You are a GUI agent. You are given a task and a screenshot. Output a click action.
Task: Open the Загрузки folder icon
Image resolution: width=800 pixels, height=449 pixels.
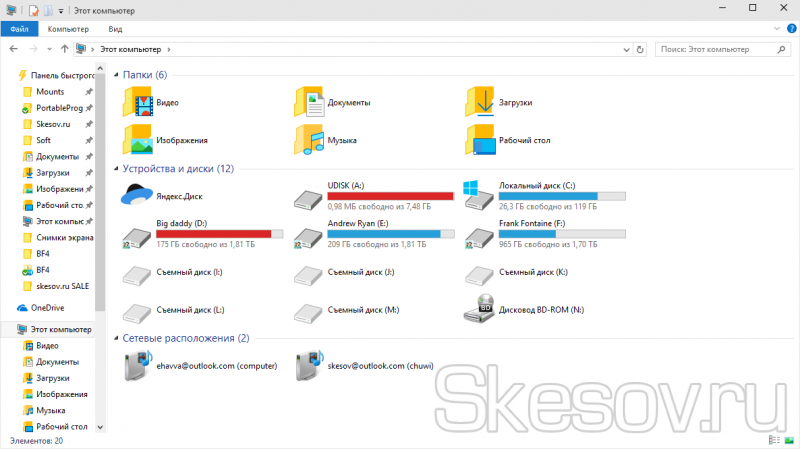pos(482,102)
